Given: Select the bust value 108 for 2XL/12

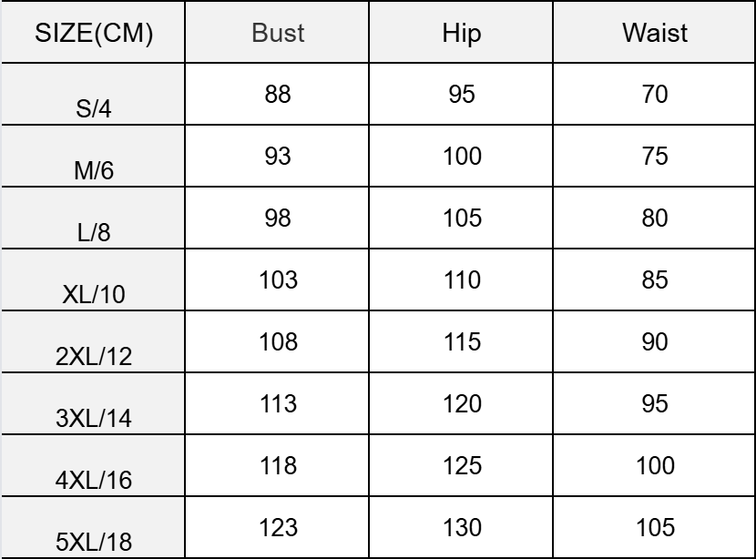Looking at the screenshot, I should 279,341.
